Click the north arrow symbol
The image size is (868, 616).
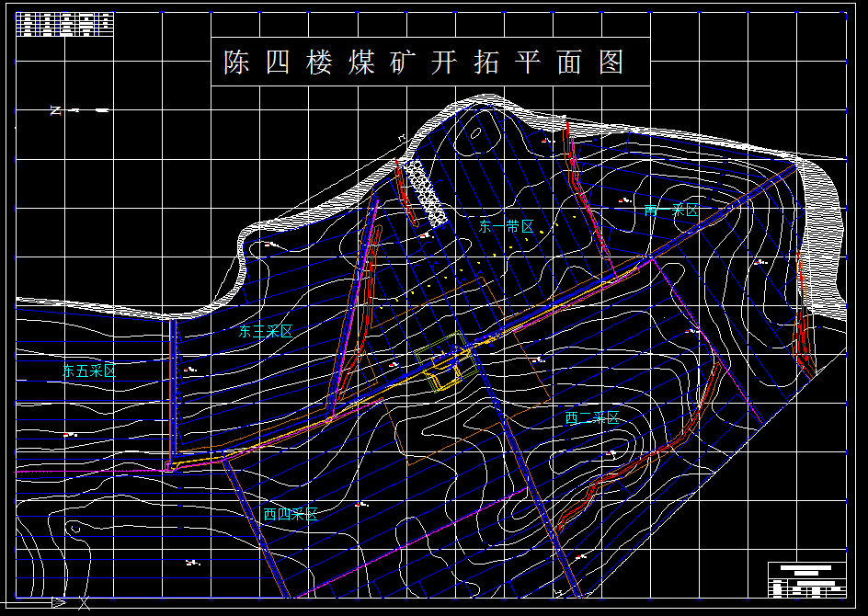pos(55,109)
